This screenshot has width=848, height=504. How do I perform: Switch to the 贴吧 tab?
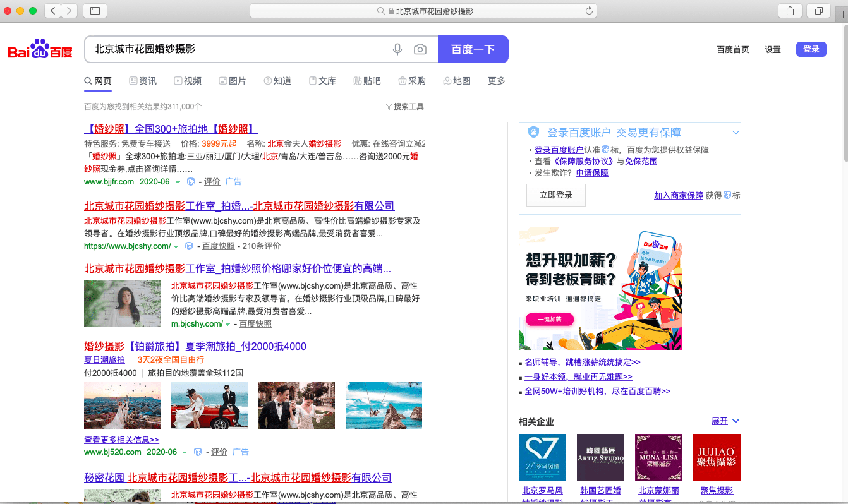[367, 81]
